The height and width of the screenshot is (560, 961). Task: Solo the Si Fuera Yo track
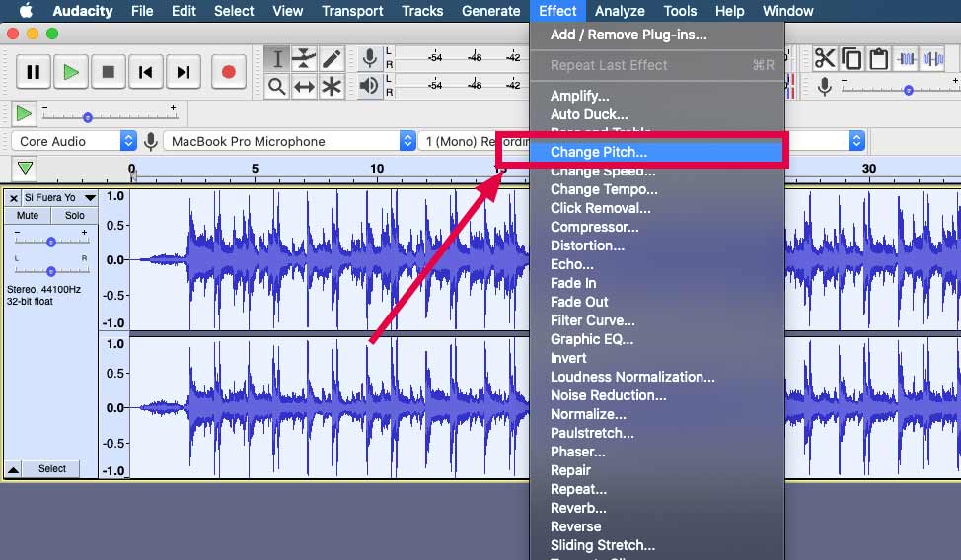tap(75, 216)
